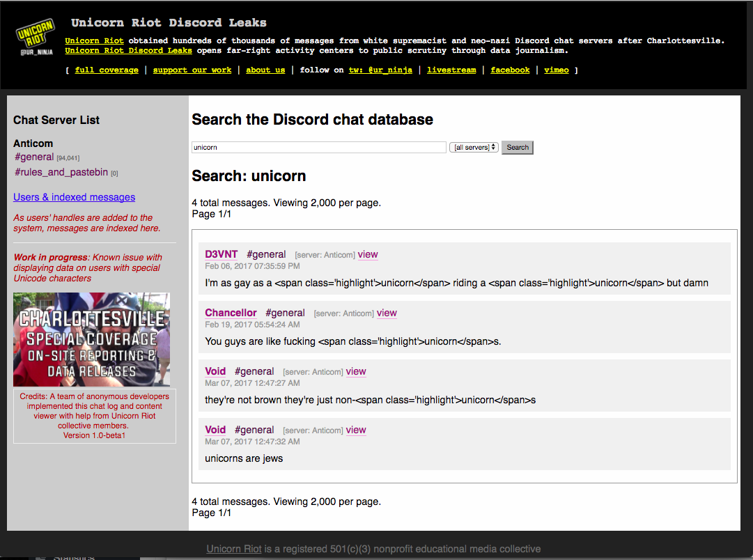This screenshot has width=753, height=560.
Task: Go to the facebook link
Action: tap(510, 70)
